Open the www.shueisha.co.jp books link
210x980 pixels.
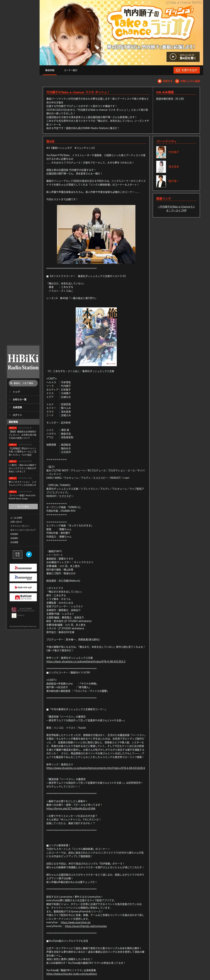[x=96, y=768]
